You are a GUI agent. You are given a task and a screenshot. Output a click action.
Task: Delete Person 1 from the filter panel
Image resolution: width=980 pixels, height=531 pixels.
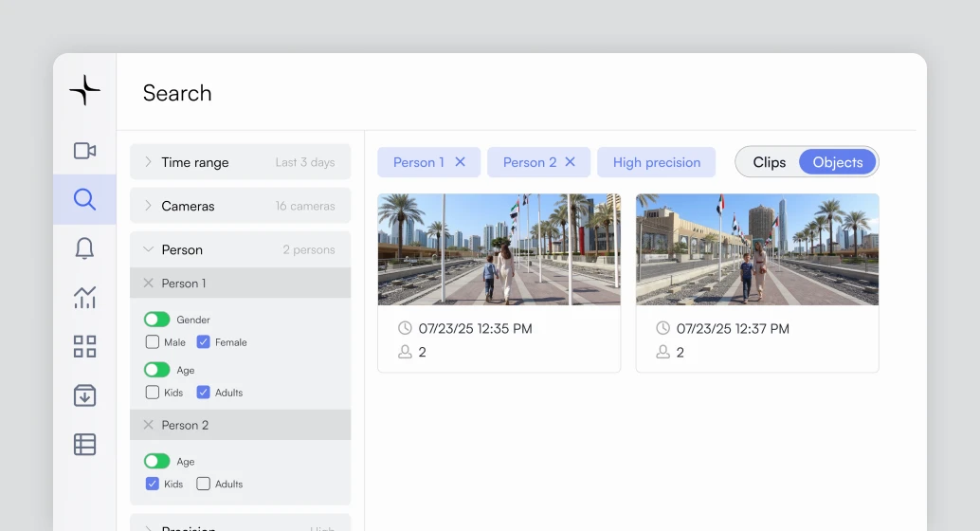(148, 283)
